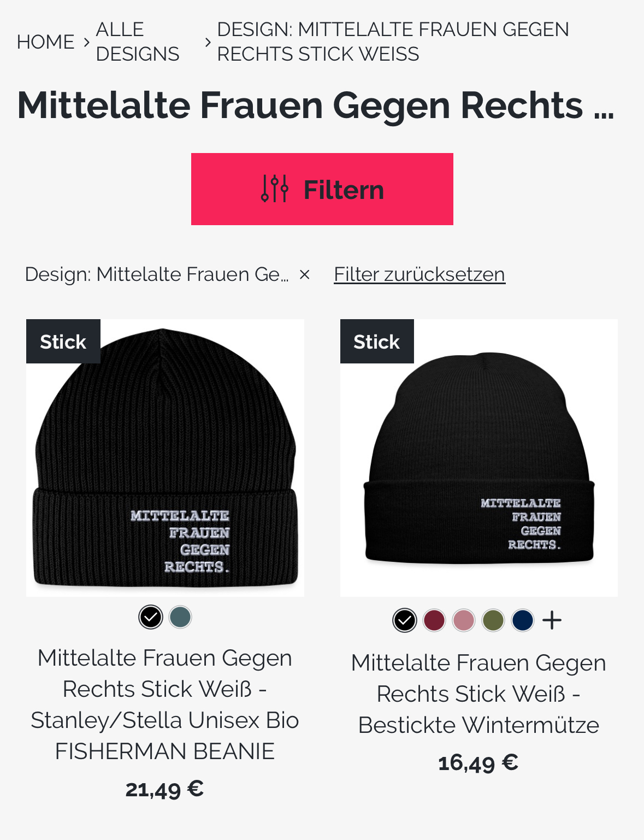Screen dimensions: 644x840
Task: Select black color for Bestickte Wintermütze
Action: (x=405, y=620)
